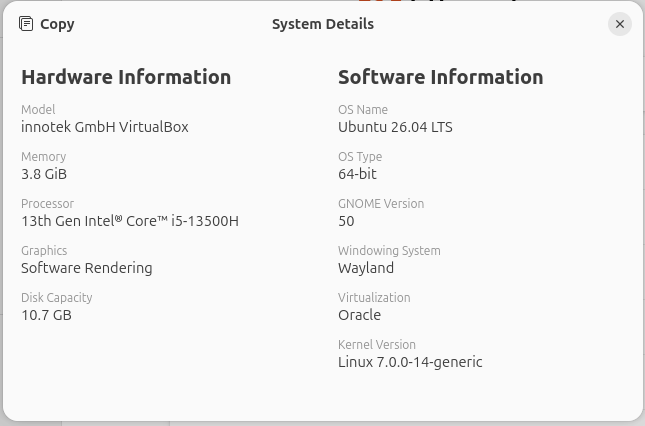The height and width of the screenshot is (426, 645).
Task: Click the innotek GmbH VirtualBox model value
Action: click(104, 127)
